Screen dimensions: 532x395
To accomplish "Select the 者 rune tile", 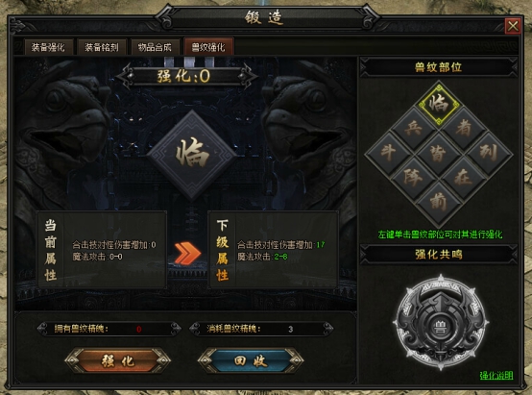I will (464, 128).
